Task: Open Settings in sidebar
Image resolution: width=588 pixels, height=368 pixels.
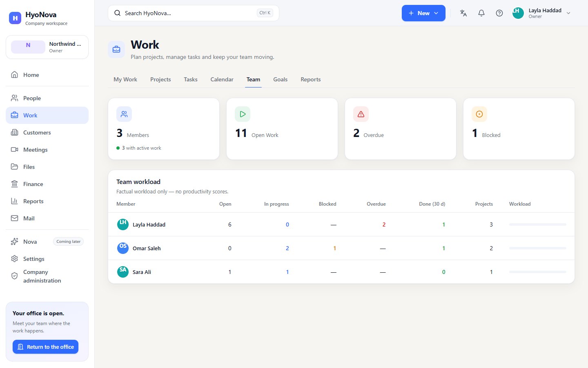Action: pos(47,259)
